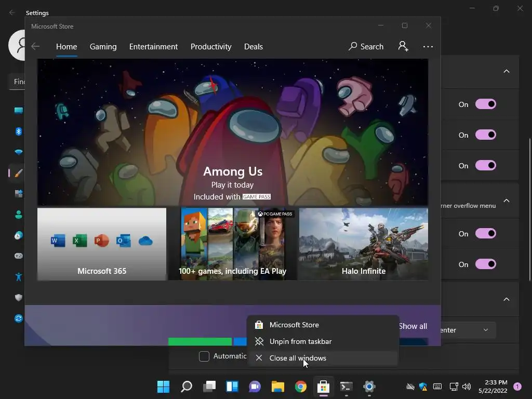Select the Home tab in Microsoft Store
The height and width of the screenshot is (399, 532).
(x=66, y=46)
